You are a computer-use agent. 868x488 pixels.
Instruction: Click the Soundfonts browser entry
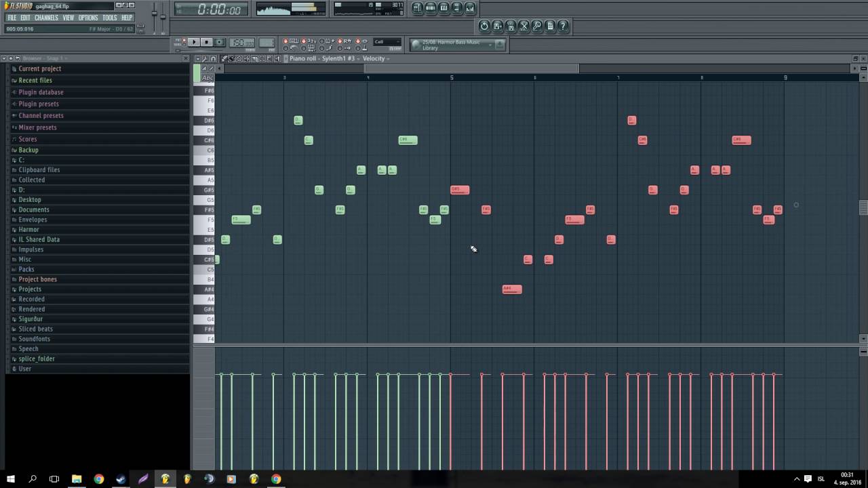[x=35, y=339]
